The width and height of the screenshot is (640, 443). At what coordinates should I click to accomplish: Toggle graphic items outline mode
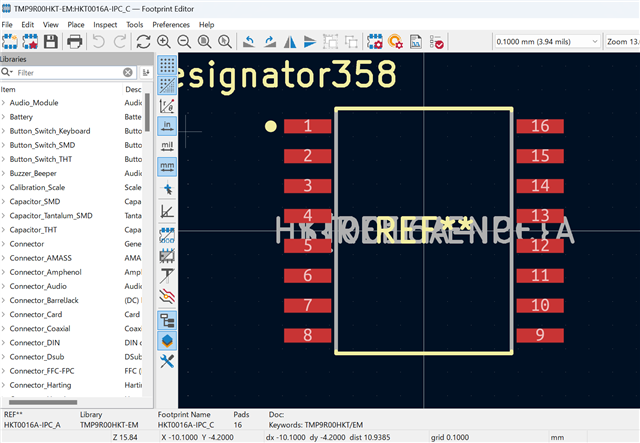167,256
